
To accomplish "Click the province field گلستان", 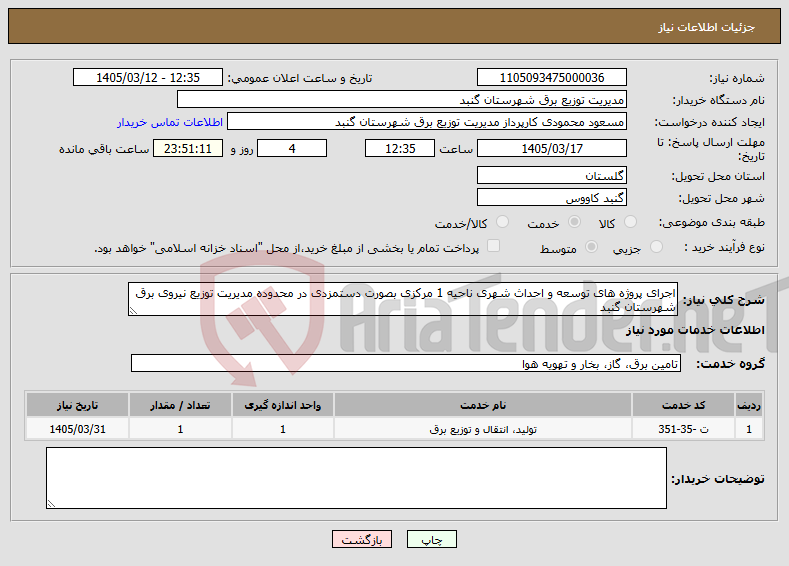I will (x=551, y=176).
